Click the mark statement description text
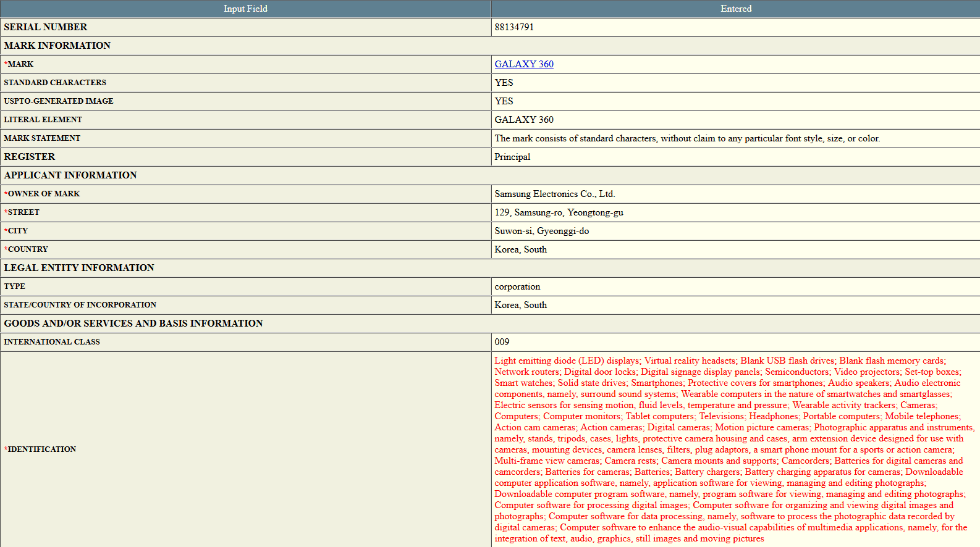Viewport: 980px width, 547px height. [x=686, y=138]
